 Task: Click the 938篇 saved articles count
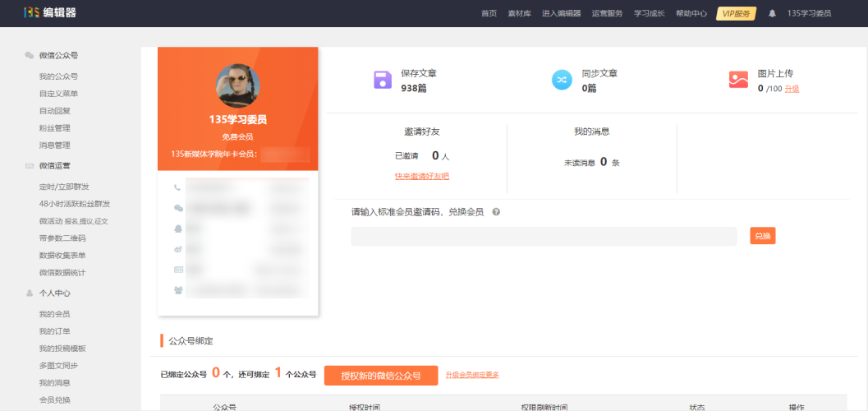point(414,87)
